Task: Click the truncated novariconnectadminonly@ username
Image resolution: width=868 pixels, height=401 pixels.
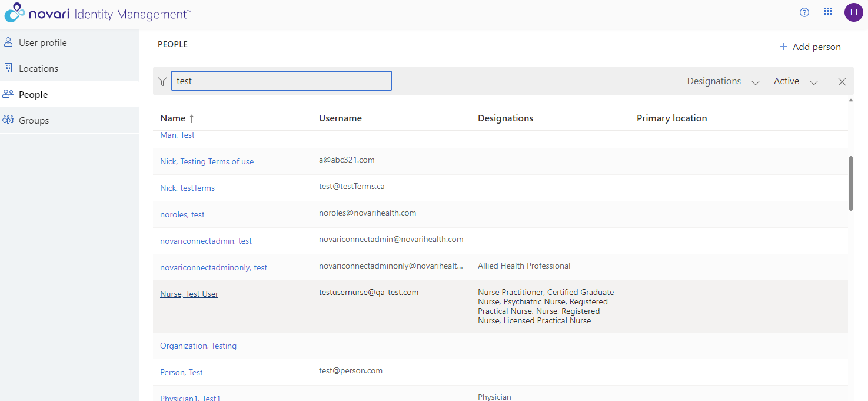Action: (391, 266)
